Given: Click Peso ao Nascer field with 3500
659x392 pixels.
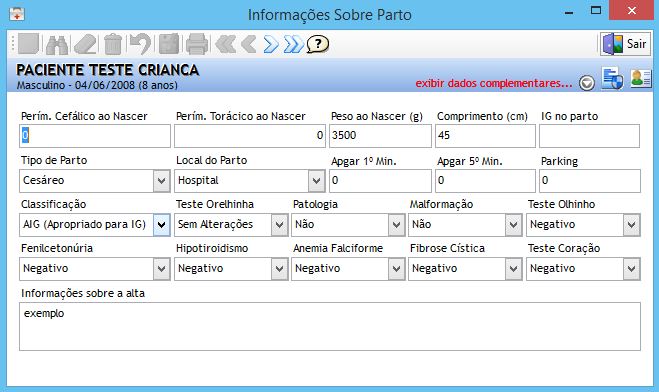Looking at the screenshot, I should coord(380,136).
